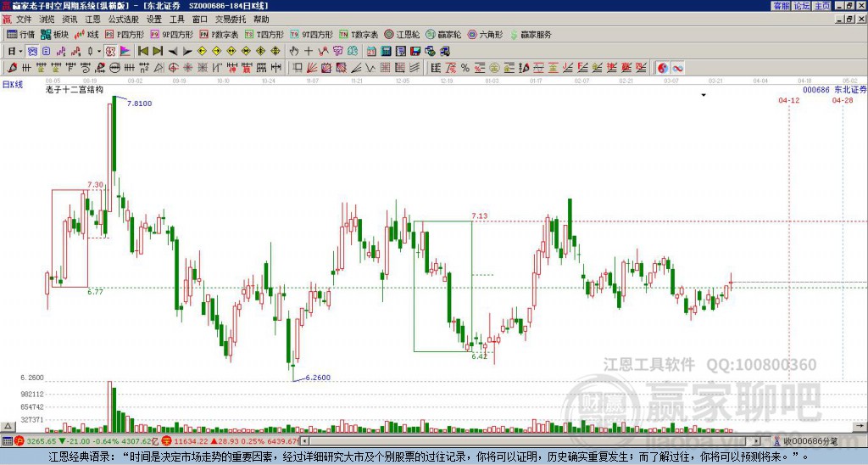Open the 江恩轮 Gann wheel
This screenshot has width=868, height=465.
coord(402,34)
